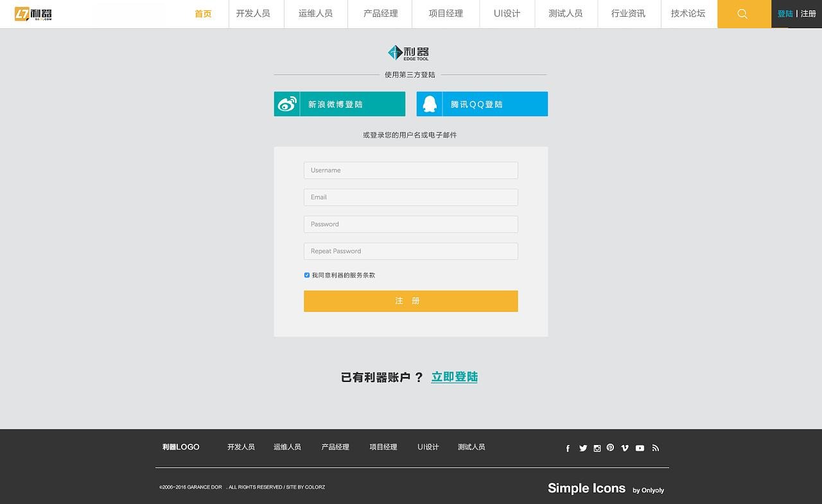Click the YouTube play icon in footer
This screenshot has width=822, height=504.
(640, 448)
